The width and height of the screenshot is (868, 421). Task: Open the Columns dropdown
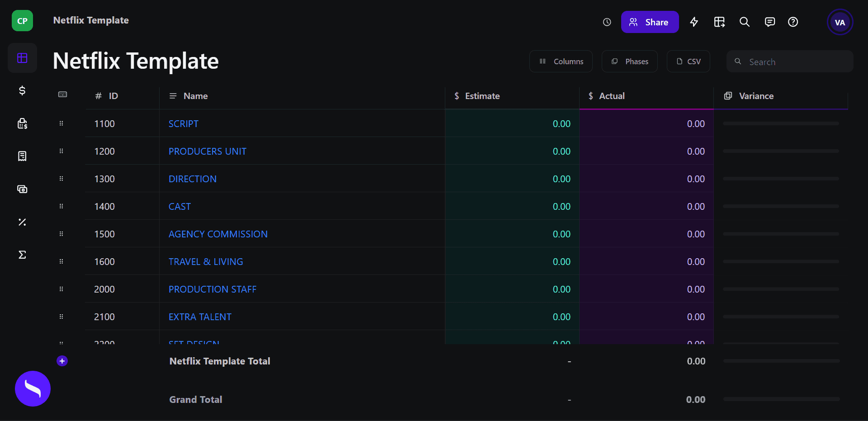(561, 61)
